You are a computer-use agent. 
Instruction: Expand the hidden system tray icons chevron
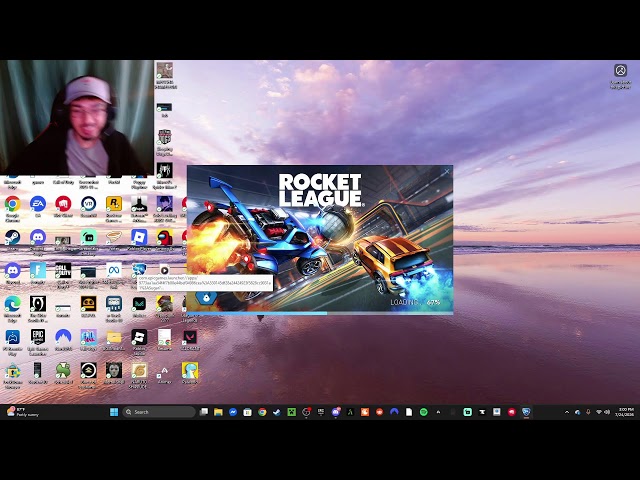567,412
